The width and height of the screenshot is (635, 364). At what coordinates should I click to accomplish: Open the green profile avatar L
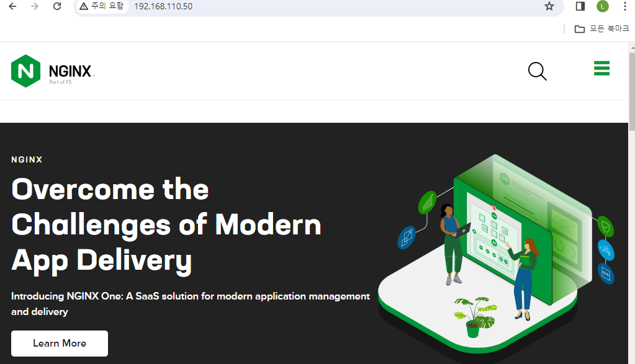(x=603, y=6)
